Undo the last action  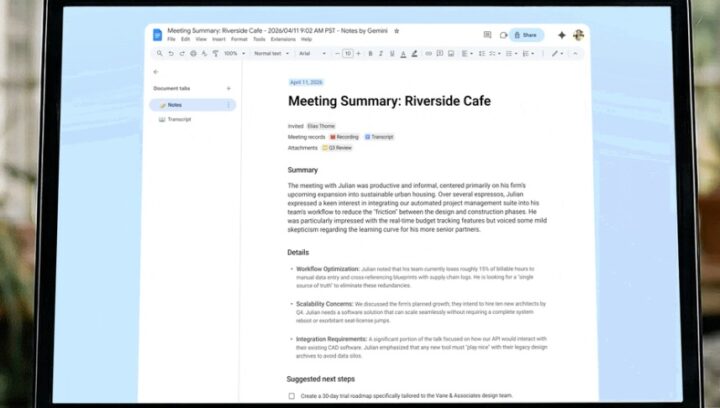pyautogui.click(x=171, y=54)
